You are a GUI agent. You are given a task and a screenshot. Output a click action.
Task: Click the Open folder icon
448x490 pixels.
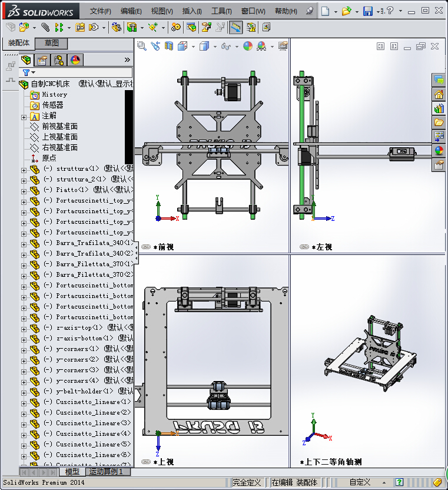[346, 11]
